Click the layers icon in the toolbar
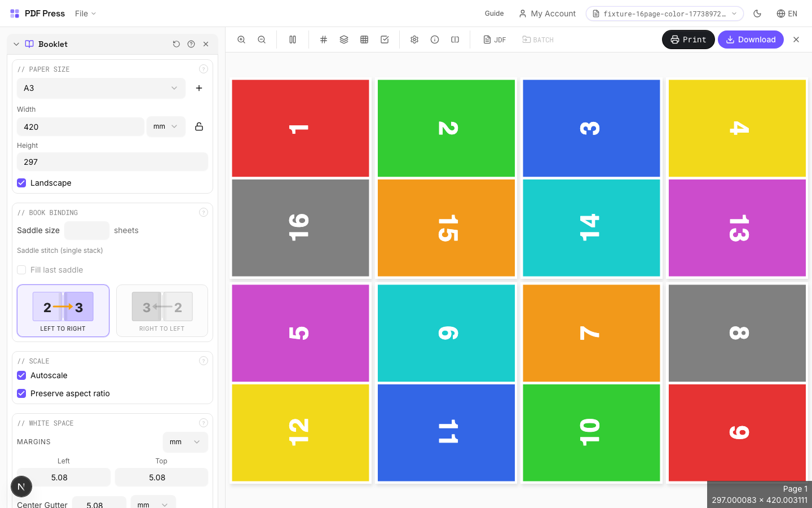Screen dimensions: 812x508 click(x=344, y=40)
